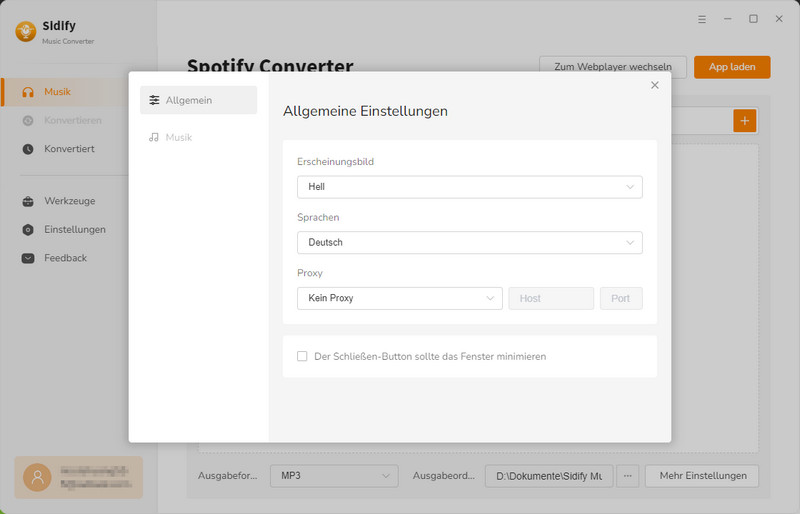Click the Konvertieren icon in sidebar
Viewport: 800px width, 514px height.
tap(28, 120)
